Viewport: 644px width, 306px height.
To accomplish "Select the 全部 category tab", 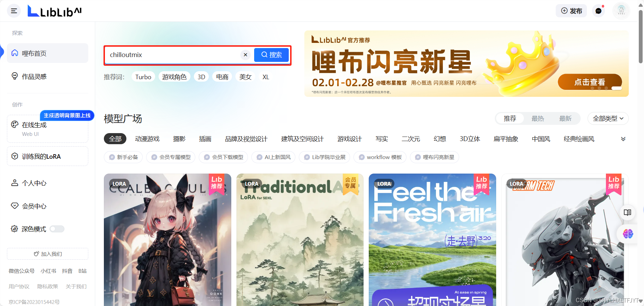I will [x=115, y=139].
